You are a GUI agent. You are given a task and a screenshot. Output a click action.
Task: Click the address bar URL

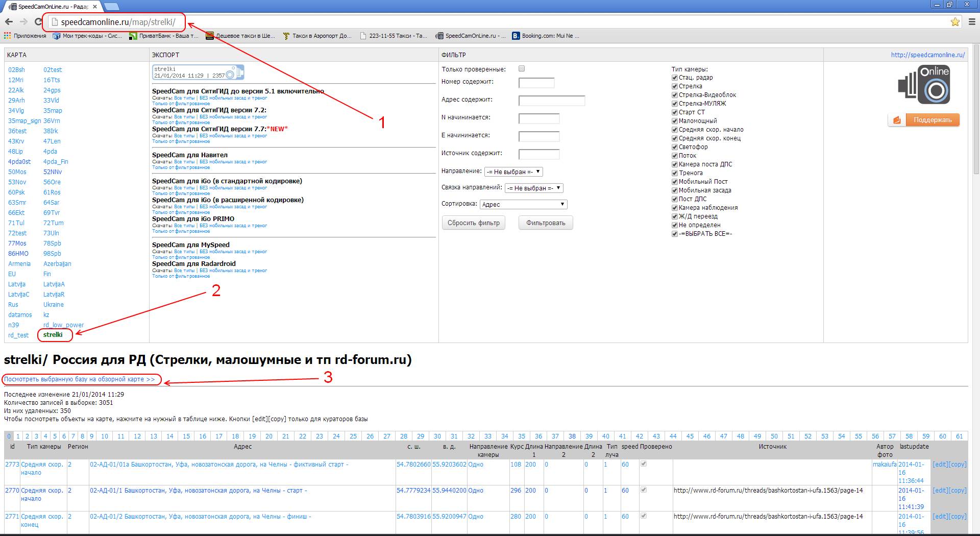[118, 22]
